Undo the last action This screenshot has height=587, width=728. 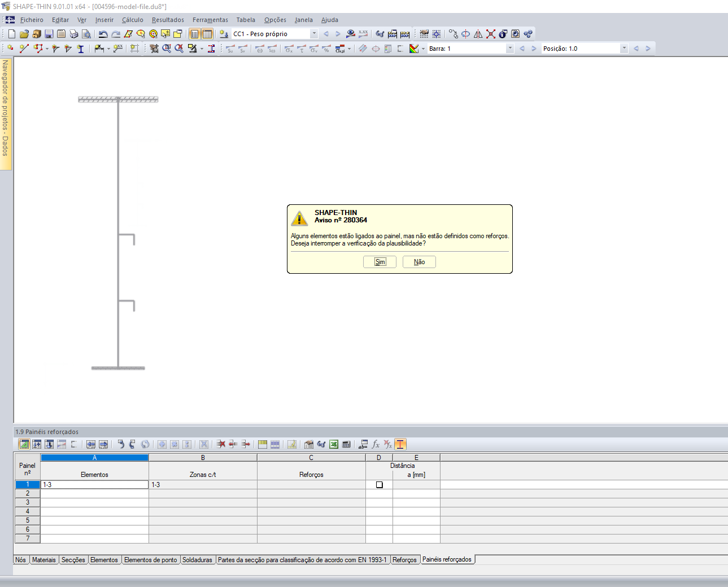tap(103, 34)
